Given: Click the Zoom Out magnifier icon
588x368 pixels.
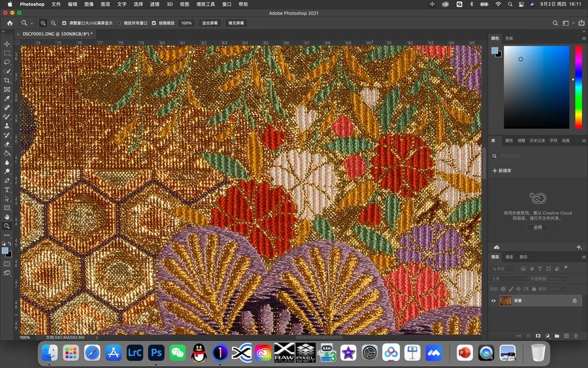Looking at the screenshot, I should pyautogui.click(x=52, y=23).
